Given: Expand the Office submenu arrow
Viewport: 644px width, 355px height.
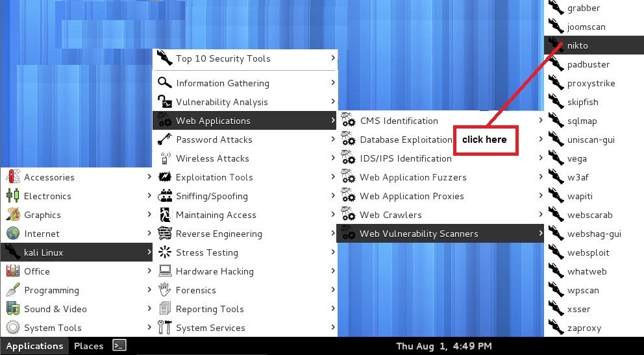Looking at the screenshot, I should (149, 271).
